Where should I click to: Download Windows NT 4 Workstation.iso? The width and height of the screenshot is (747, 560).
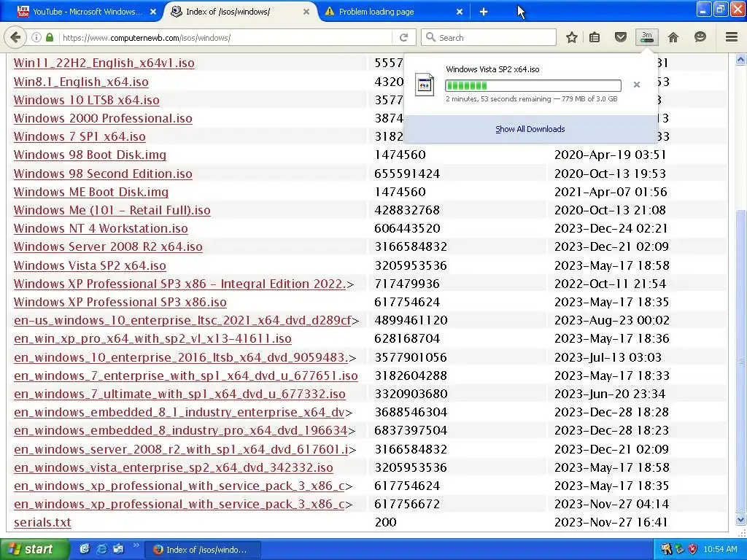[x=101, y=228]
